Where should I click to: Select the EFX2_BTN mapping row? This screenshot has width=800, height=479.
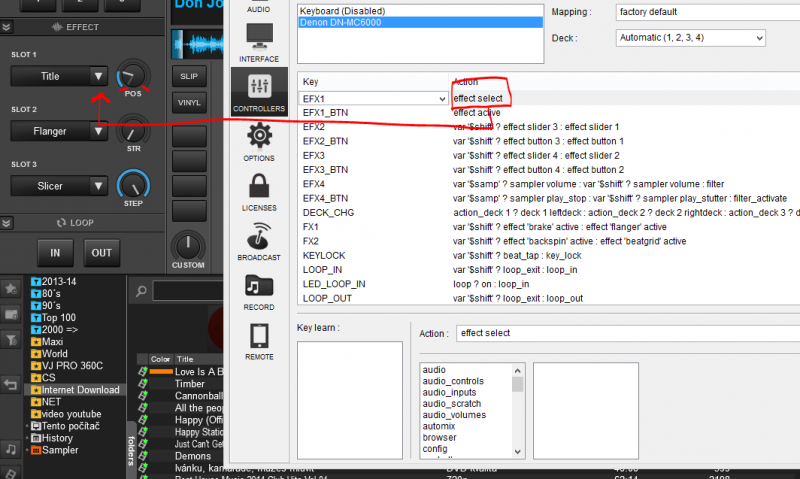[x=549, y=141]
